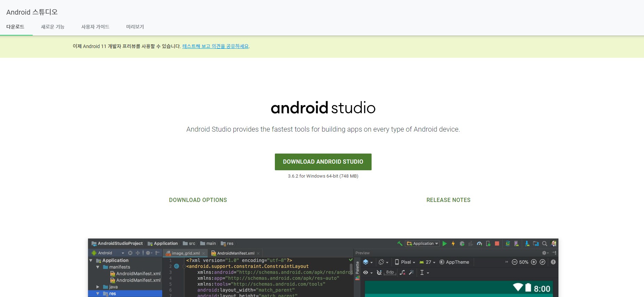Screen dimensions: 644x297
Task: Collapse the res folder node
Action: 98,294
